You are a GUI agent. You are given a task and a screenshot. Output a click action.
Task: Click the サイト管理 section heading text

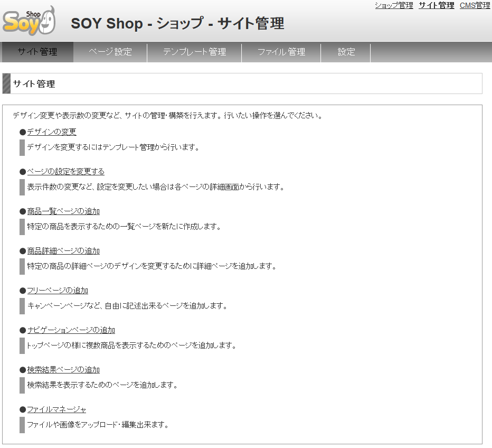tap(34, 84)
